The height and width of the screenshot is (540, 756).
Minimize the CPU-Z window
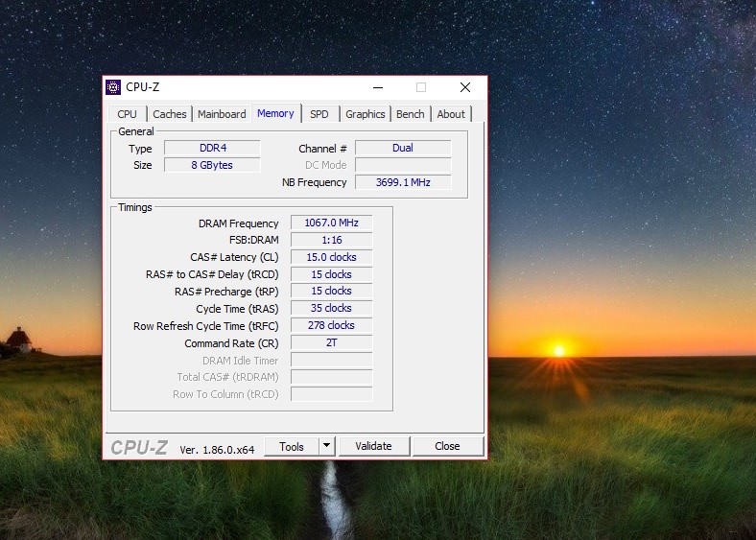pos(378,87)
